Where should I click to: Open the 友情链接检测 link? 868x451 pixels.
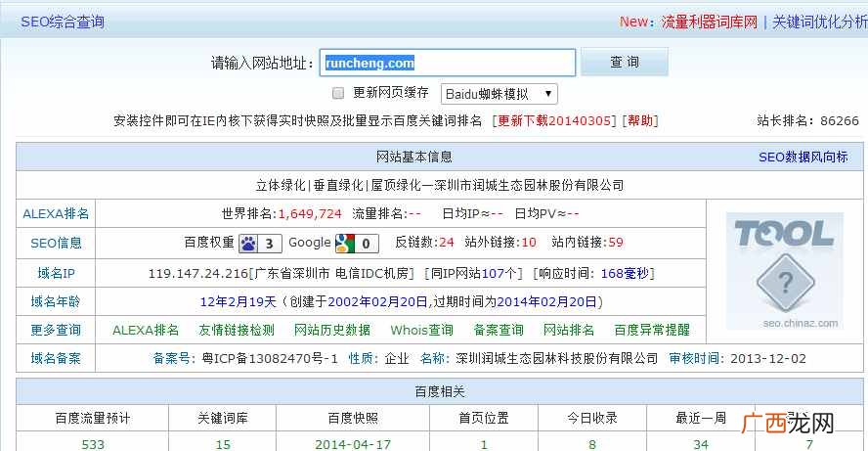pyautogui.click(x=237, y=331)
